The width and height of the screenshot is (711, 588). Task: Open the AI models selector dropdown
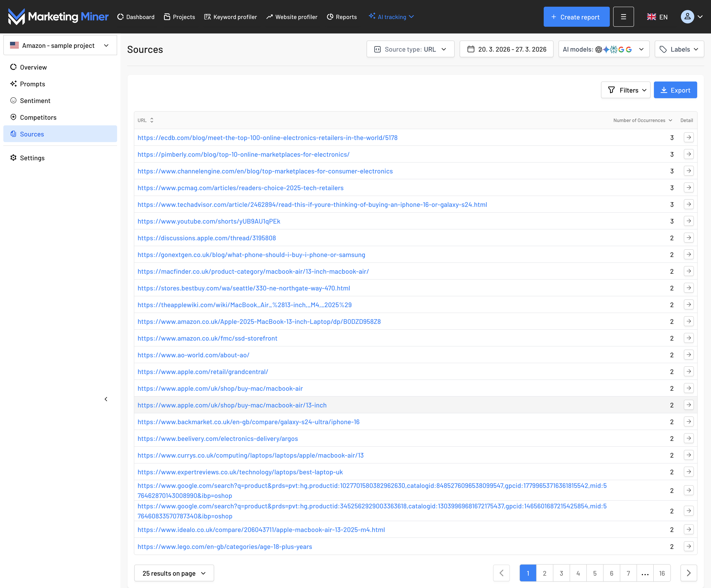603,49
